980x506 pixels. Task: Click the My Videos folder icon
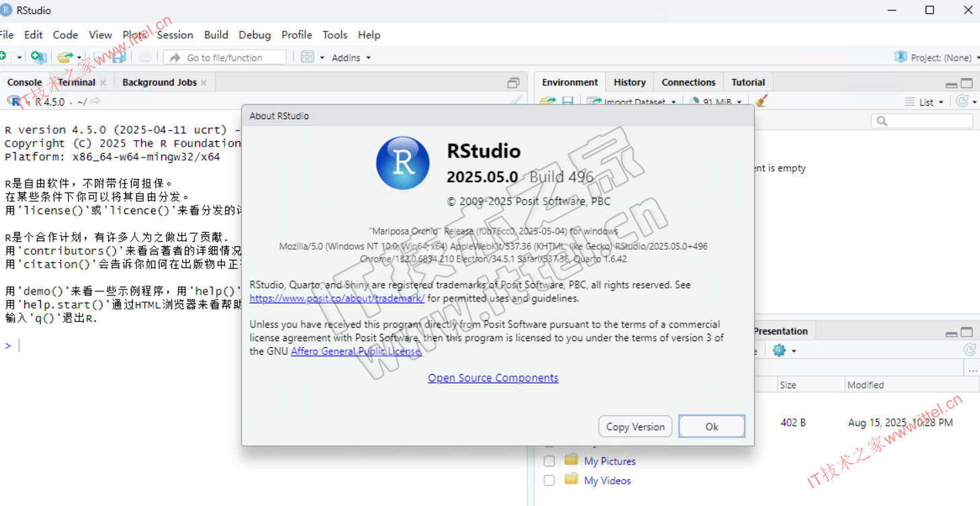tap(572, 480)
